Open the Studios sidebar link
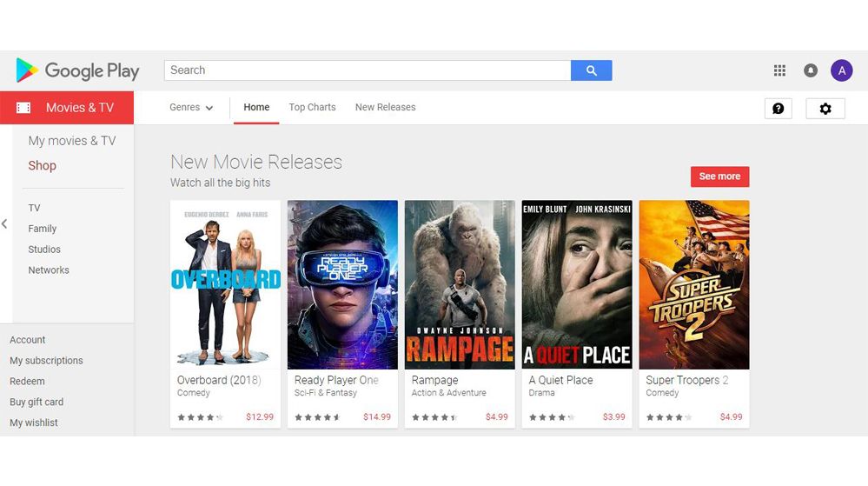 (x=44, y=250)
